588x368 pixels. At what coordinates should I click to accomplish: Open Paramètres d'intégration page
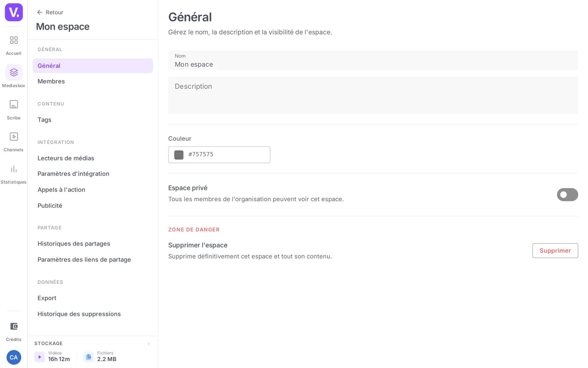(x=93, y=174)
